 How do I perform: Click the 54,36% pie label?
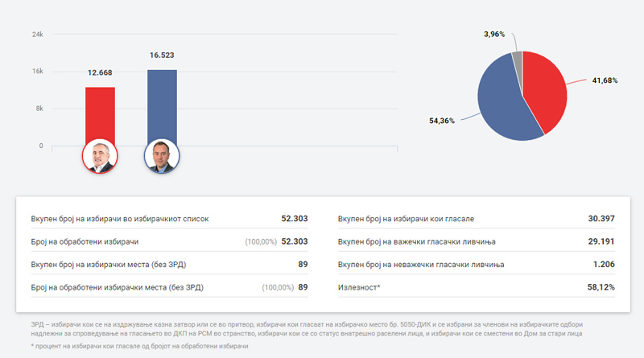[441, 121]
